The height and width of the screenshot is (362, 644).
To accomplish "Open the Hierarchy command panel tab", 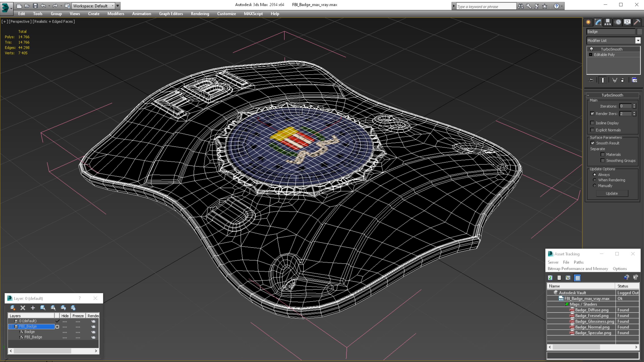I will click(x=608, y=22).
